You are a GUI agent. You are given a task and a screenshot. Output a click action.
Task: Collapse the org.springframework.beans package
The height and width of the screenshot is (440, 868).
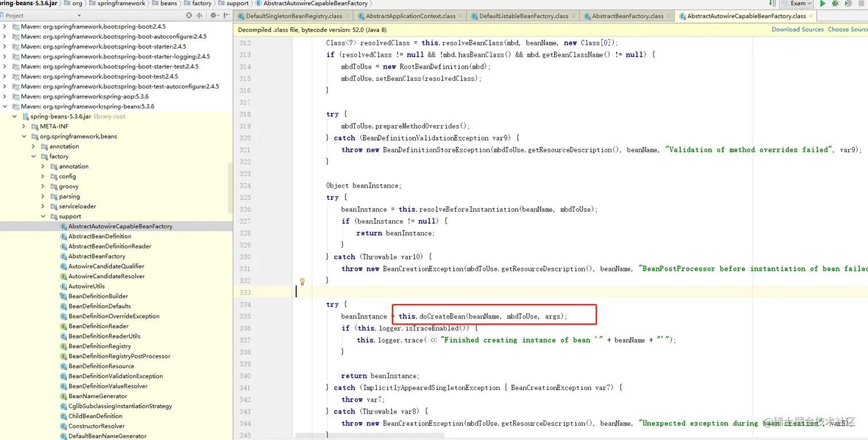[24, 137]
